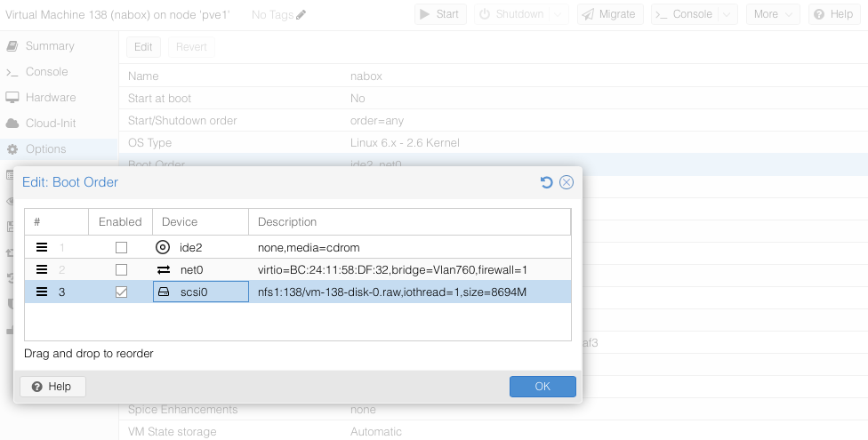Image resolution: width=868 pixels, height=440 pixels.
Task: Expand the Console dropdown arrow
Action: 727,14
